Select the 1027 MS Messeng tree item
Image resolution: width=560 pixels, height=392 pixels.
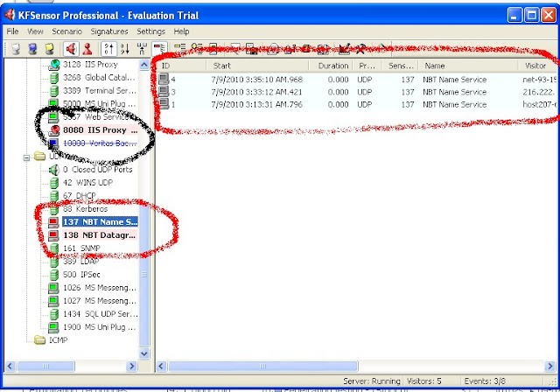100,301
